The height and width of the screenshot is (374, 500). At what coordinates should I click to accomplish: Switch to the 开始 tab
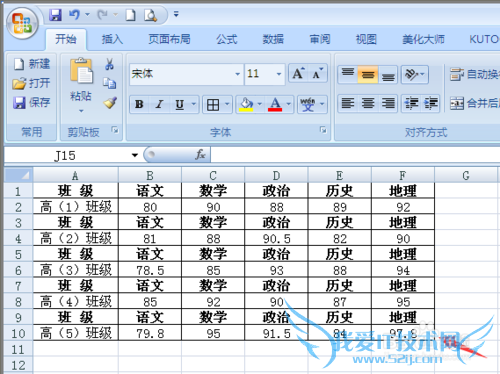66,39
